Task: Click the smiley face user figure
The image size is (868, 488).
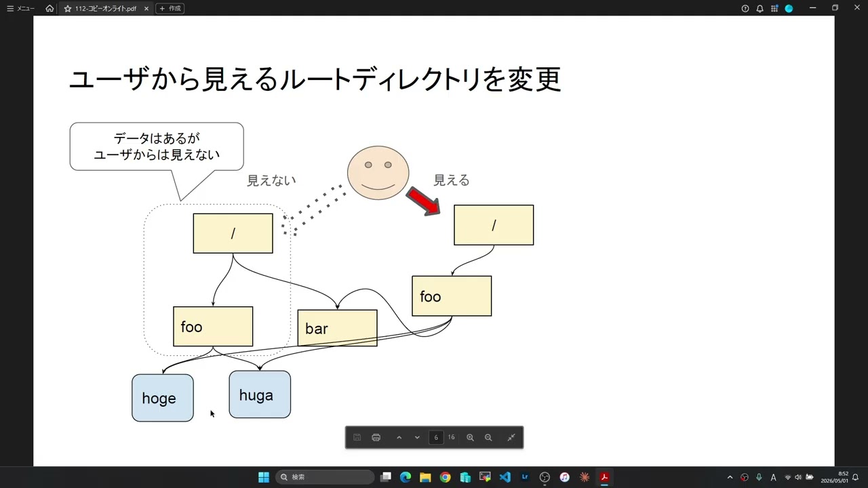Action: pyautogui.click(x=378, y=173)
